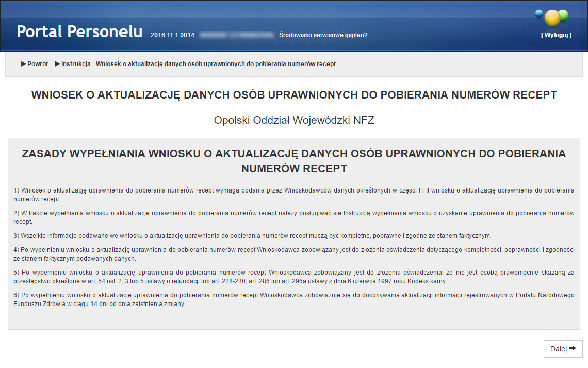Click rule 1 paragraph about części I i II
The image size is (588, 368).
pyautogui.click(x=293, y=195)
